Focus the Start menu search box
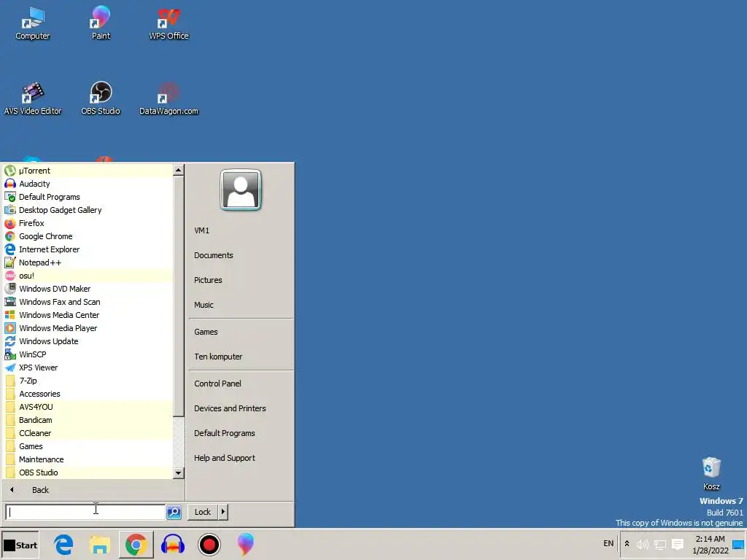Image resolution: width=747 pixels, height=560 pixels. [86, 512]
